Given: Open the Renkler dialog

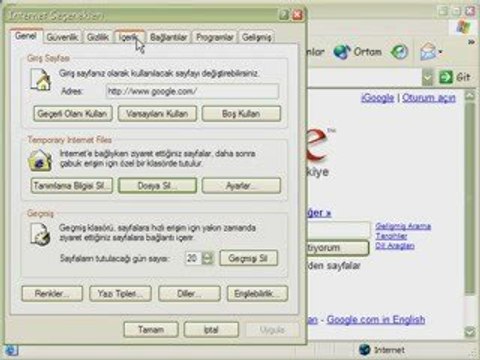Looking at the screenshot, I should pos(52,294).
